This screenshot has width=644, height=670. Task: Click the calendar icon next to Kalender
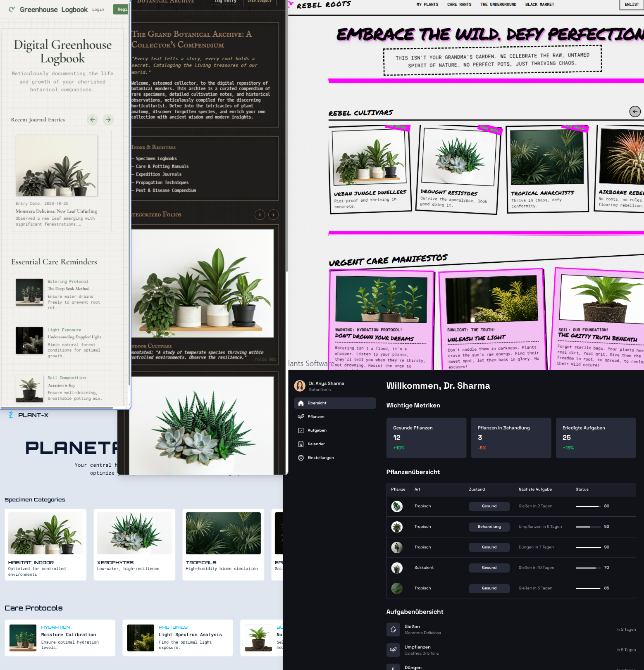pyautogui.click(x=301, y=444)
